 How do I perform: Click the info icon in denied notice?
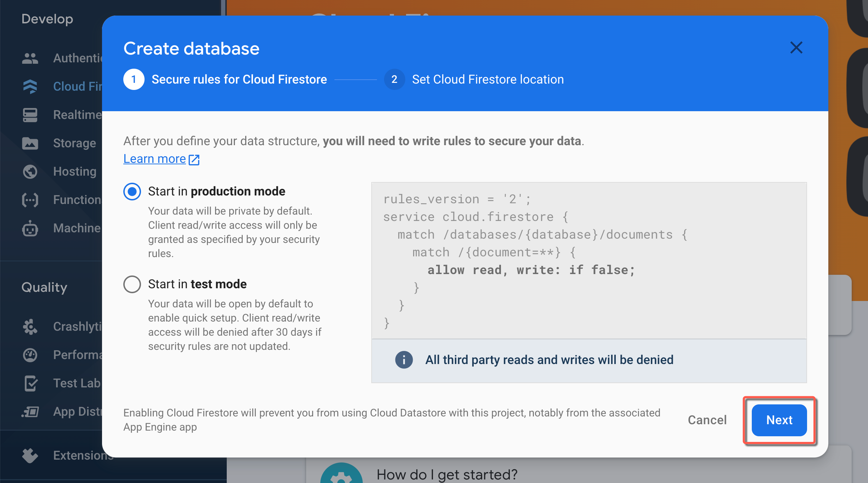[404, 360]
